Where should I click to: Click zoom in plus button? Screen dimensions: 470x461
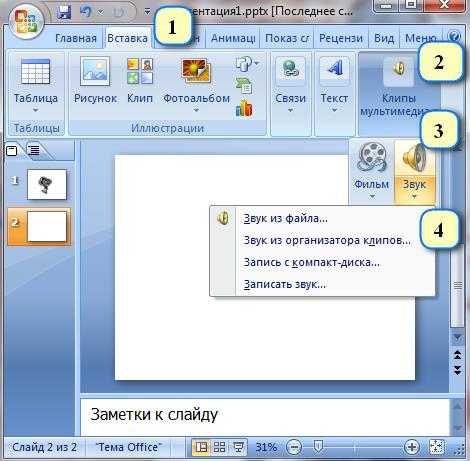point(412,447)
